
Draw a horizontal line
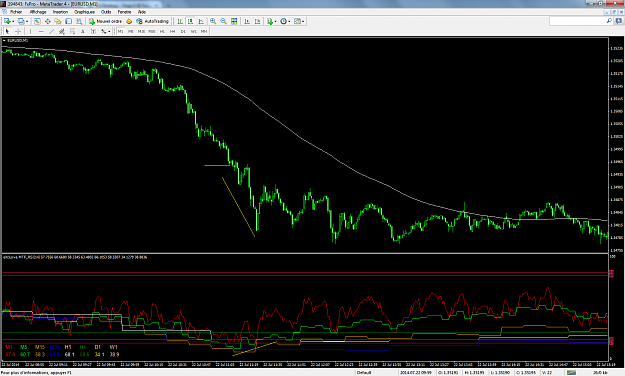point(41,31)
